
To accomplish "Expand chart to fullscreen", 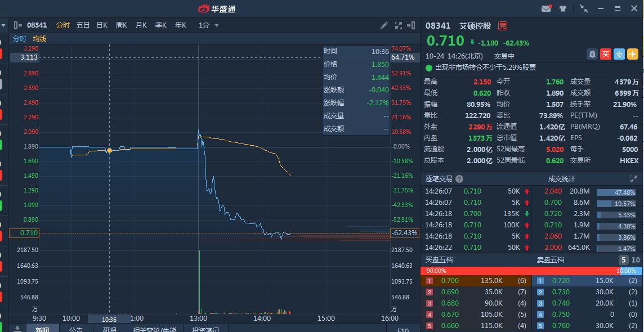I will click(398, 25).
